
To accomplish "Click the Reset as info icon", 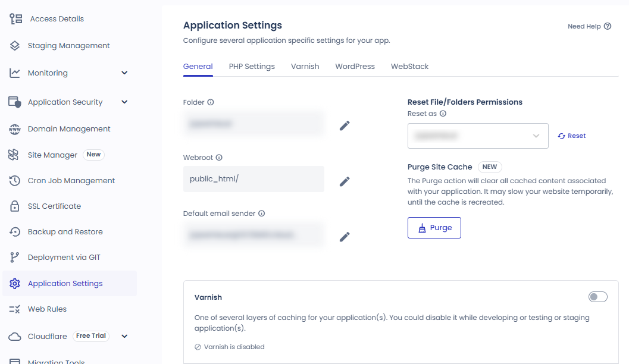I will (x=443, y=114).
